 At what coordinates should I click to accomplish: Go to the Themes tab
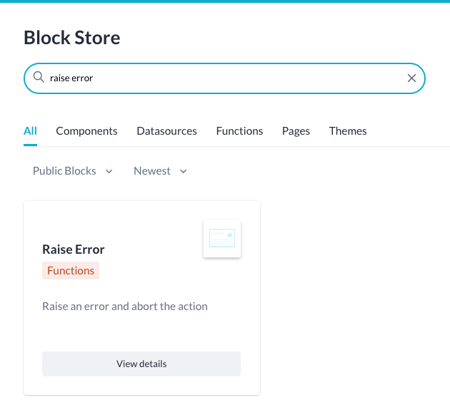[x=348, y=131]
